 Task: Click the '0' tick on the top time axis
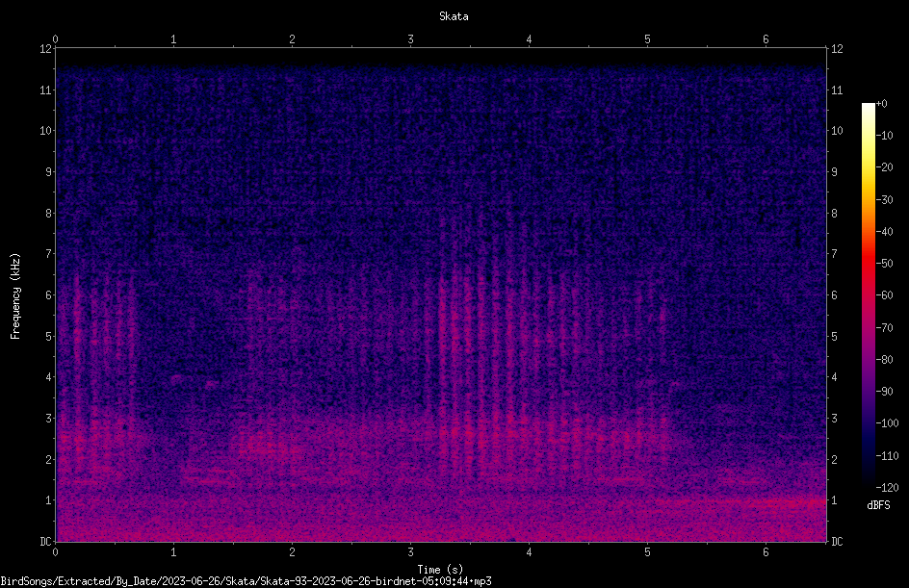55,39
